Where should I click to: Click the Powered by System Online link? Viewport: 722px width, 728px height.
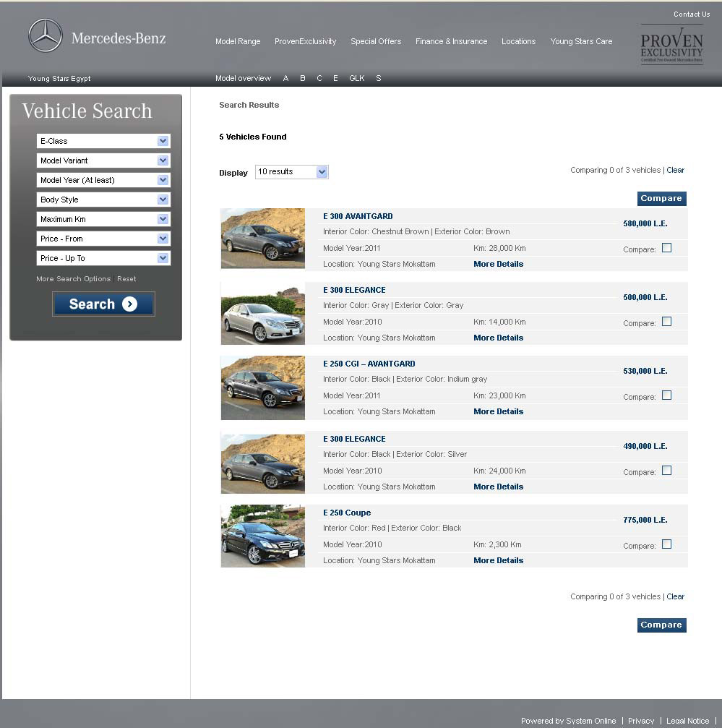click(568, 721)
